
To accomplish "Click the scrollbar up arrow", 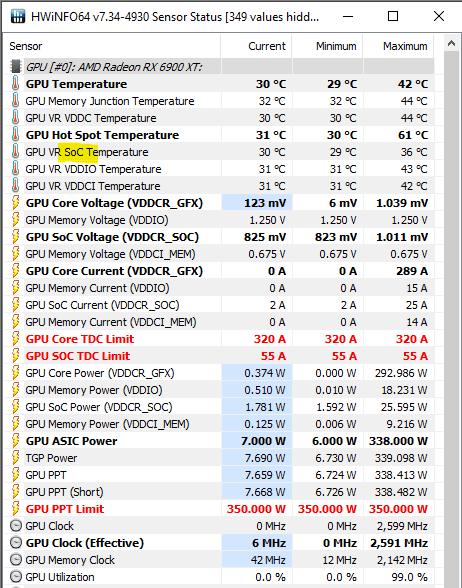I will [452, 44].
